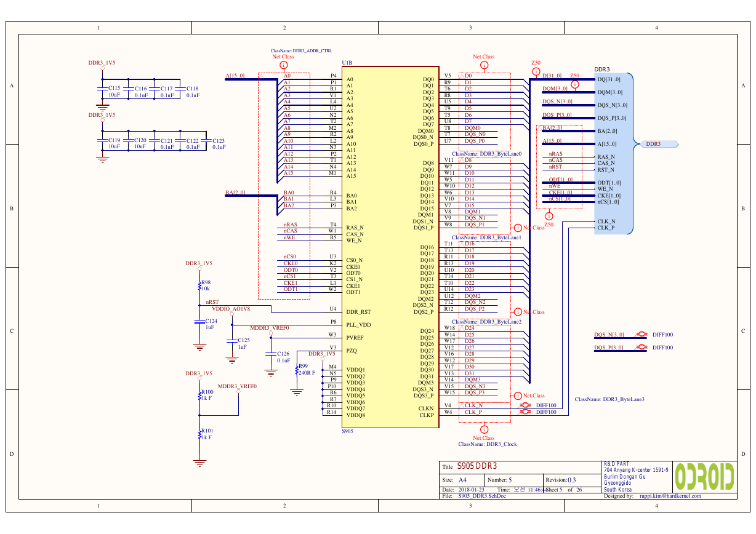756x534 pixels.
Task: Click the DQ31 pin name
Action: [427, 377]
